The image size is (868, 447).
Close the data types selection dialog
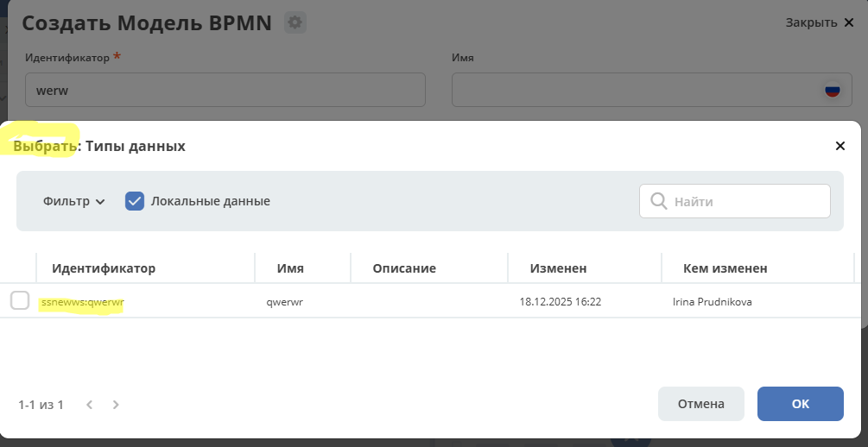[x=839, y=146]
